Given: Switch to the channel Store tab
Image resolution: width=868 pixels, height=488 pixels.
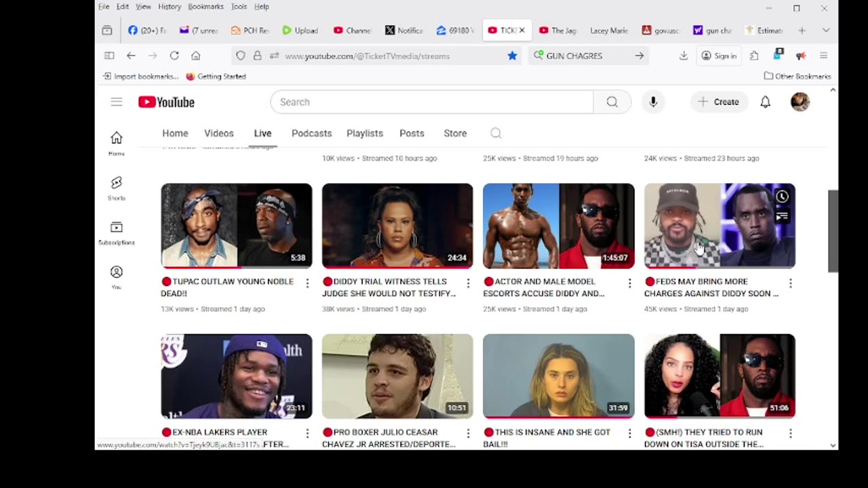Looking at the screenshot, I should (455, 134).
